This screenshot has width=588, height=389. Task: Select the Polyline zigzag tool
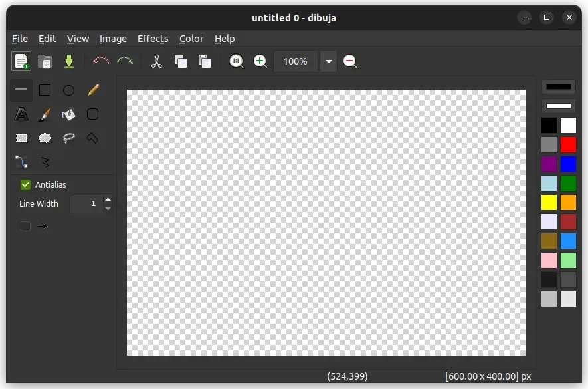click(45, 162)
